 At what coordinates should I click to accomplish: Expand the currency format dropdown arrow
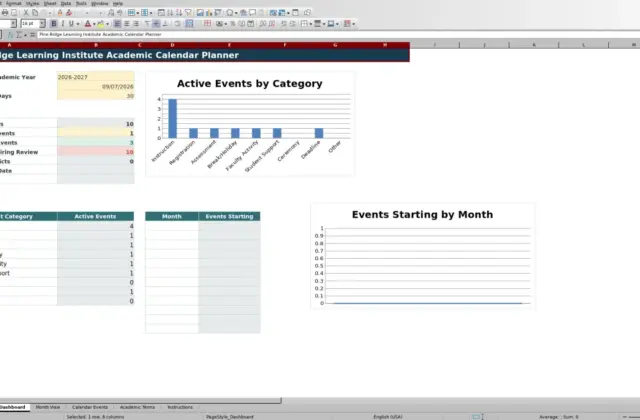(225, 24)
